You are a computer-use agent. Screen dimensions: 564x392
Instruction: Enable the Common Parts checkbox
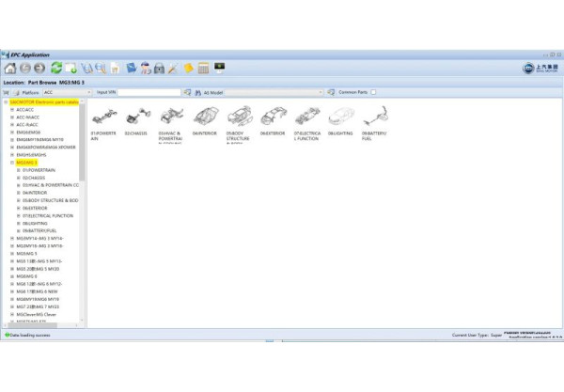point(373,92)
